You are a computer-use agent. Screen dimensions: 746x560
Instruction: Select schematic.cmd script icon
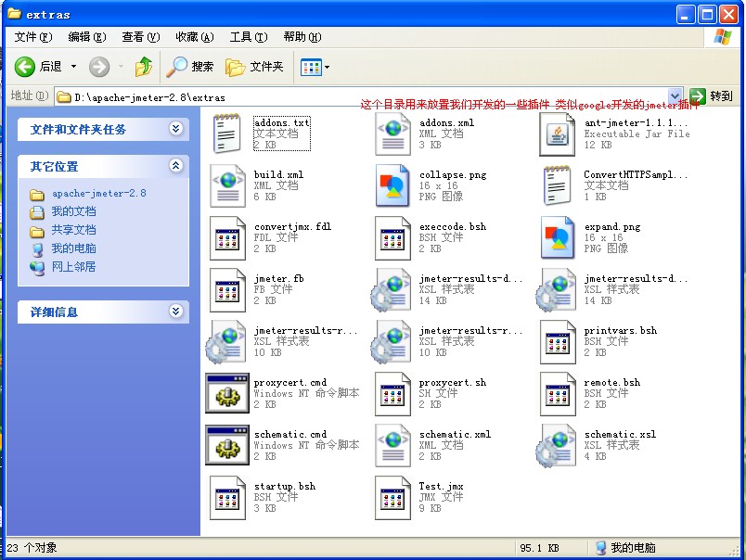pyautogui.click(x=227, y=445)
